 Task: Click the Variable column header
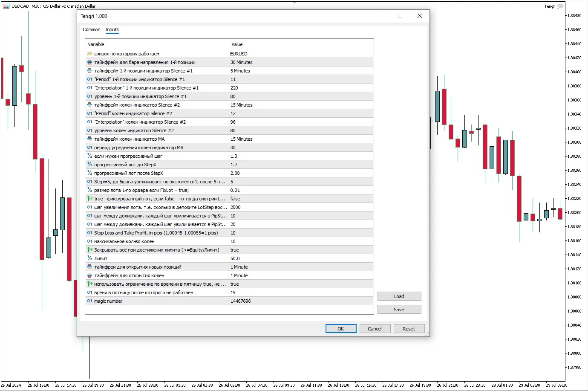(x=157, y=44)
